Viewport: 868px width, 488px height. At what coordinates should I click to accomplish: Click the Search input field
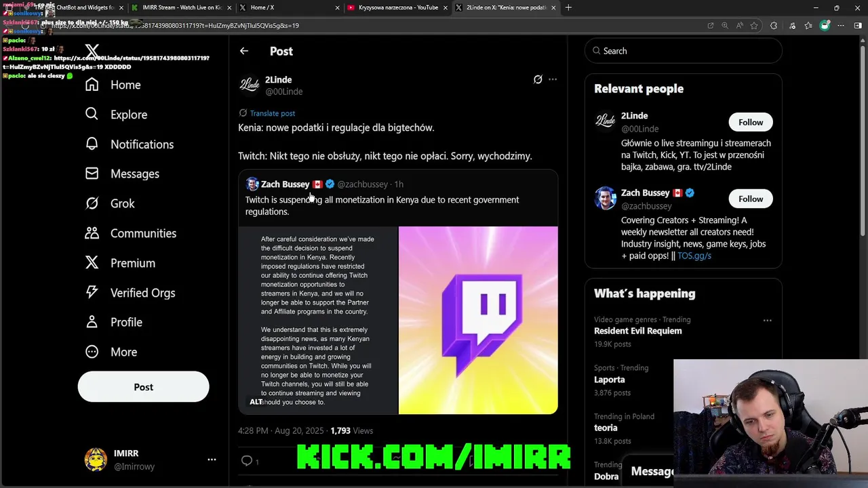coord(684,51)
